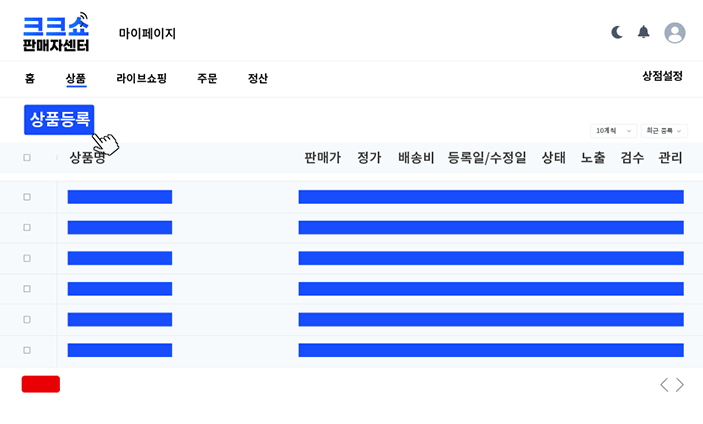The width and height of the screenshot is (703, 424).
Task: Toggle dark mode with the moon icon
Action: (x=617, y=32)
